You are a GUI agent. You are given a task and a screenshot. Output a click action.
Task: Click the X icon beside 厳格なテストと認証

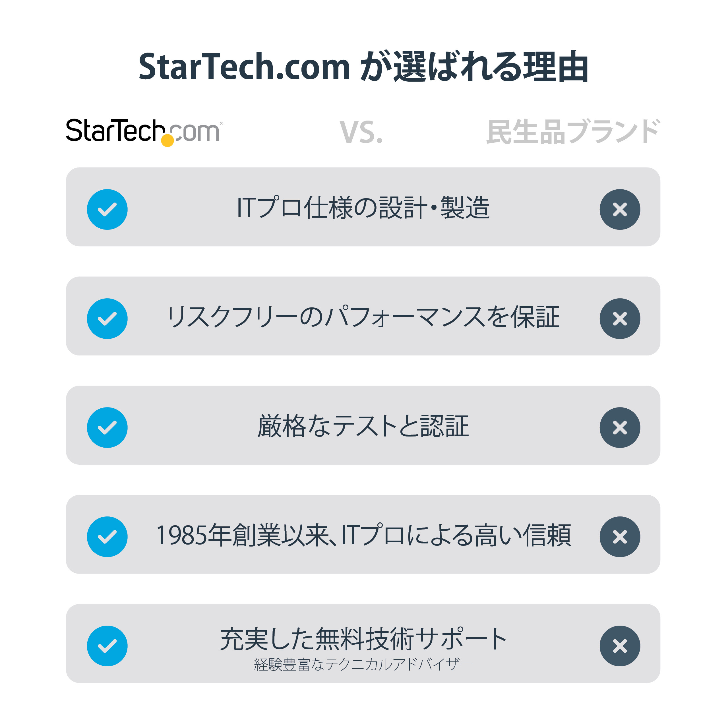click(620, 428)
